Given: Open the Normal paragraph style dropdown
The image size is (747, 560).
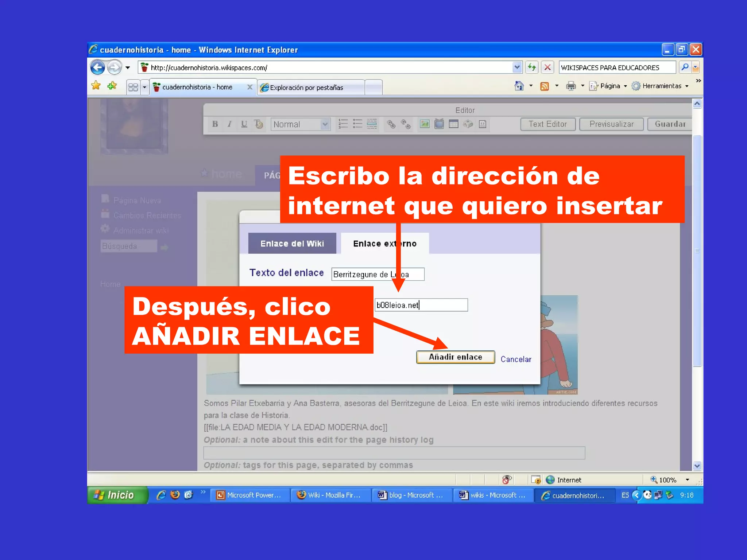Looking at the screenshot, I should coord(301,124).
